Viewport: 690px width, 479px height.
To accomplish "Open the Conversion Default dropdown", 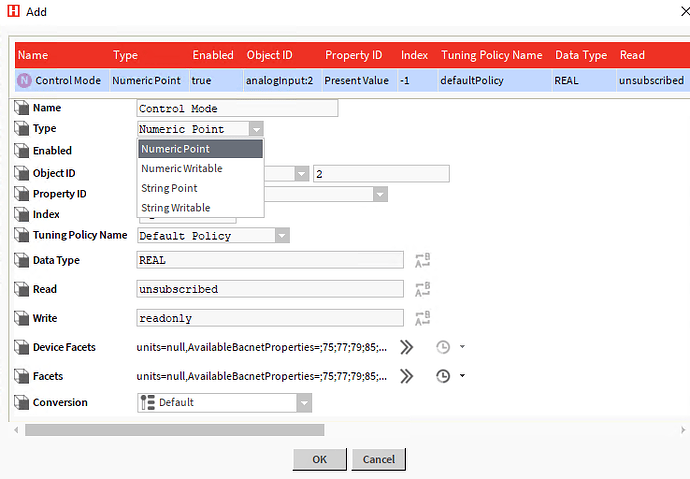I will (304, 403).
